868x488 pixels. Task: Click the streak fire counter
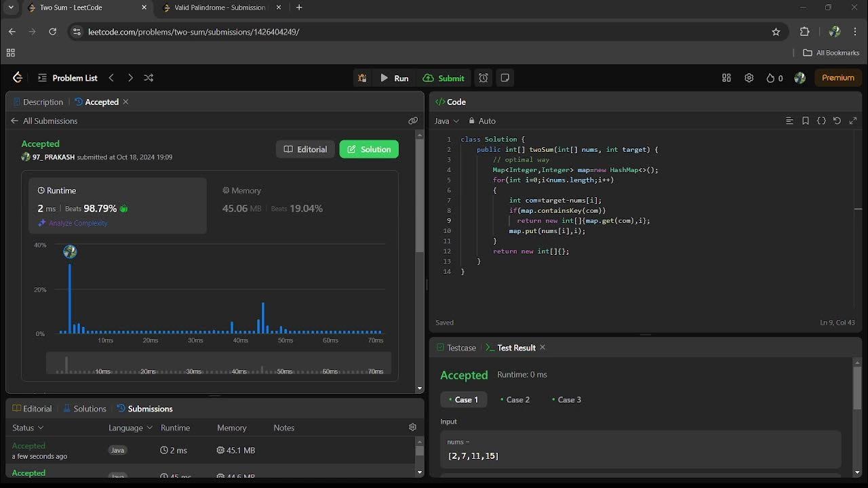pos(774,78)
